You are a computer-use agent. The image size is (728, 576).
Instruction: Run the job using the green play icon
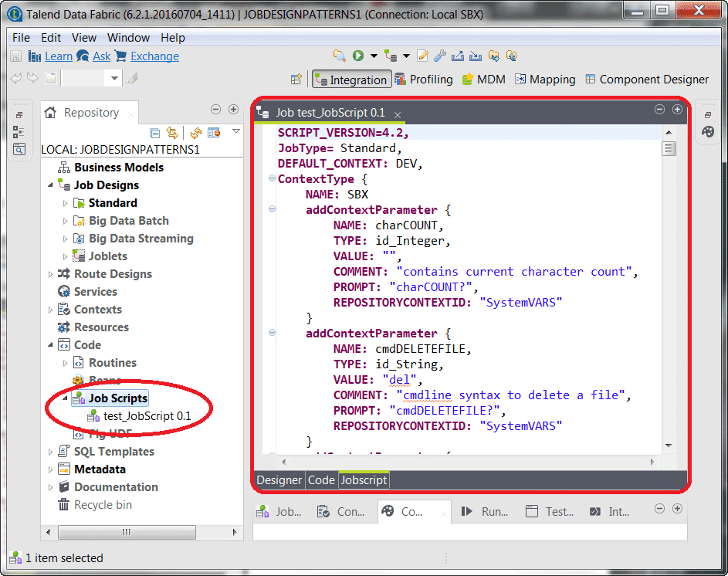click(x=357, y=56)
